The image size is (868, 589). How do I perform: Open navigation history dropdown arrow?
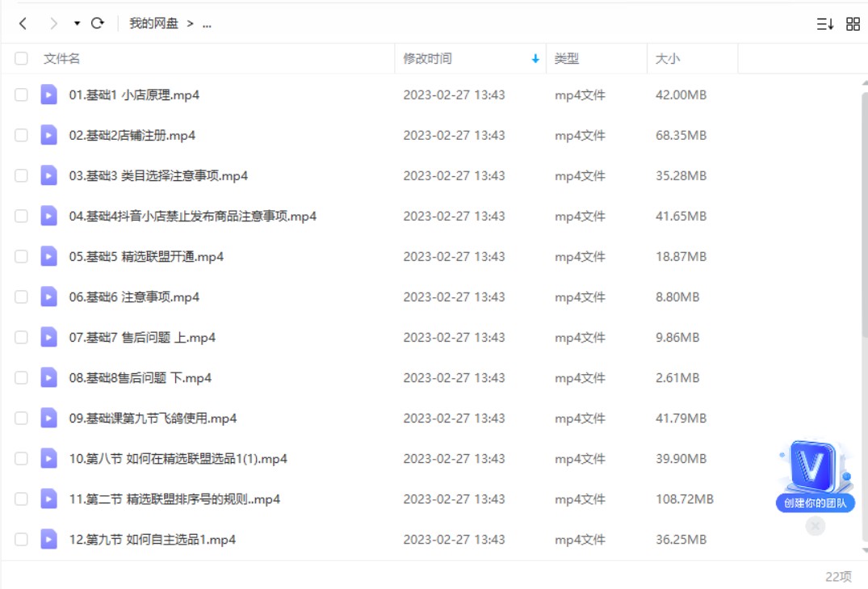77,23
